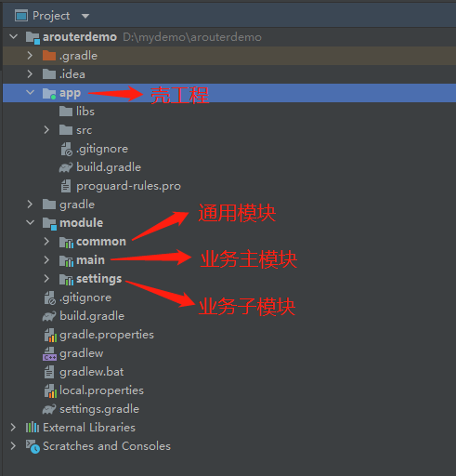The height and width of the screenshot is (476, 456).
Task: Expand External Libraries node
Action: tap(13, 428)
